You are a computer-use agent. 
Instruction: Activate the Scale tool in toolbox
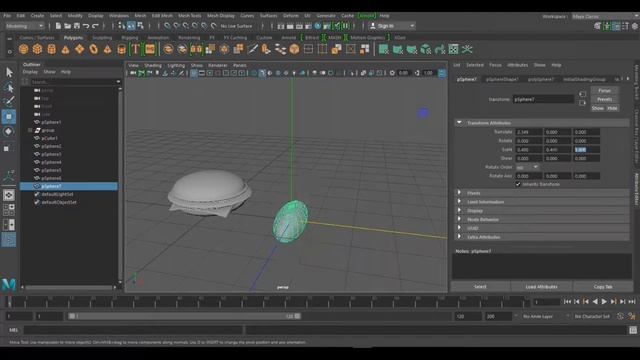[x=7, y=148]
